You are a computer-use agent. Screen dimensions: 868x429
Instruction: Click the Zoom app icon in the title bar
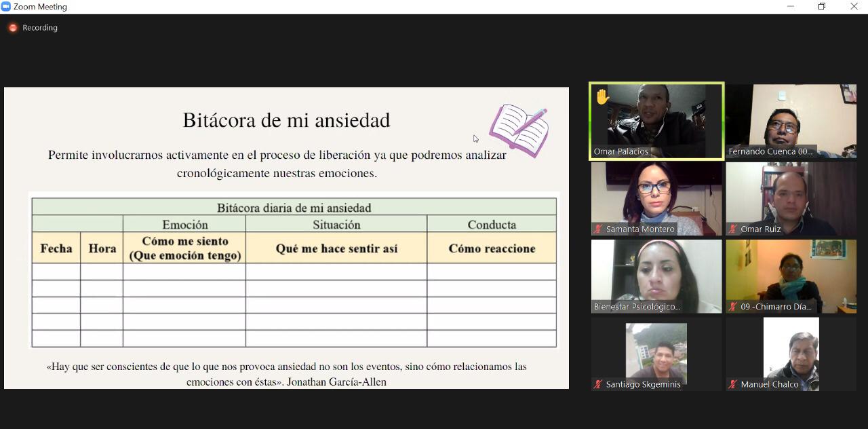point(6,7)
